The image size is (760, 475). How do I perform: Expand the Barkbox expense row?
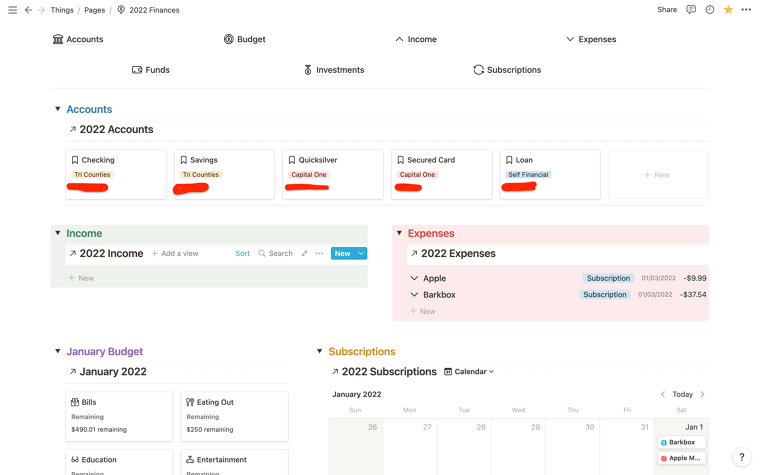415,295
